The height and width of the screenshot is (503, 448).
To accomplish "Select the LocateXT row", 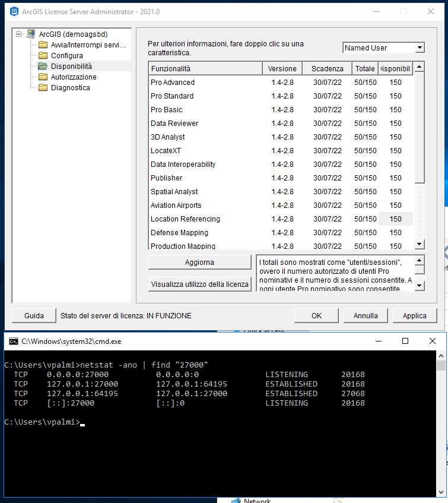I will [281, 150].
